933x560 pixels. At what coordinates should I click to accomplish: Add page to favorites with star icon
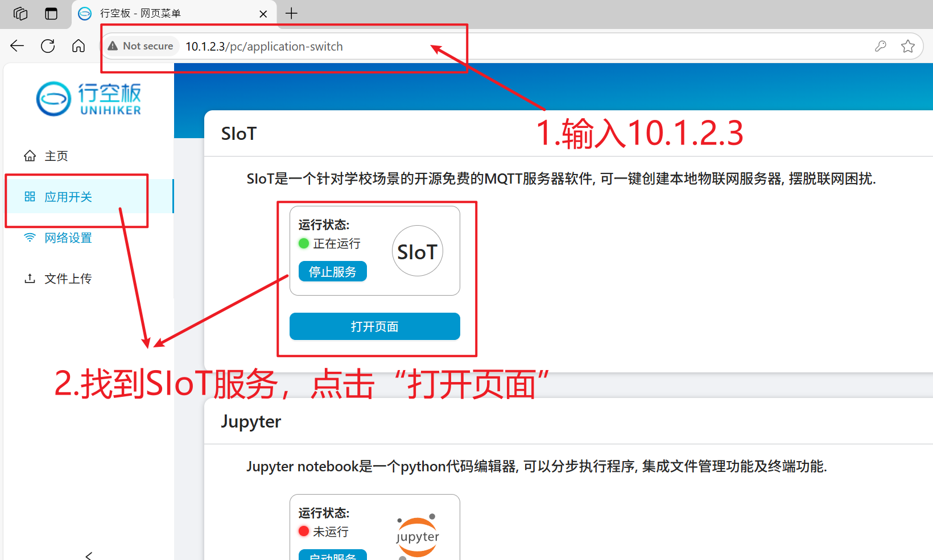point(908,46)
